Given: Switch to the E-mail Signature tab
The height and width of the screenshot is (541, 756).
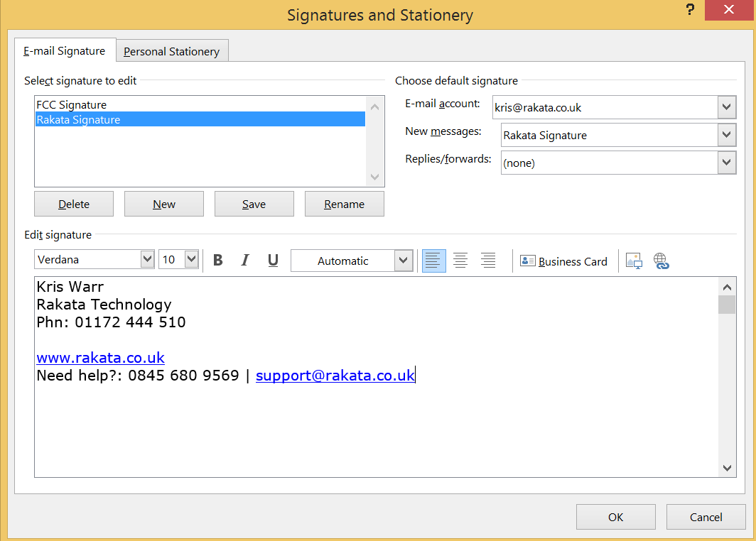Looking at the screenshot, I should pos(65,50).
